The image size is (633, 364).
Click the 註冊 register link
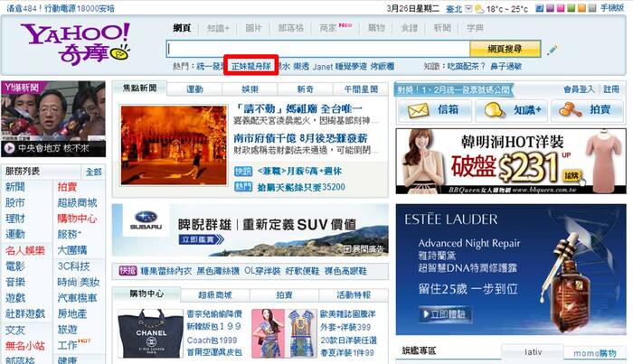click(x=611, y=89)
